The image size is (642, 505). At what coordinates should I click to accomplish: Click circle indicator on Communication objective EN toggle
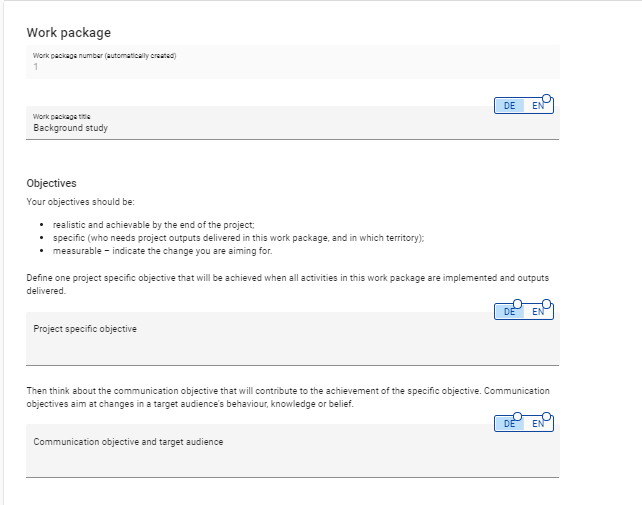pos(547,417)
